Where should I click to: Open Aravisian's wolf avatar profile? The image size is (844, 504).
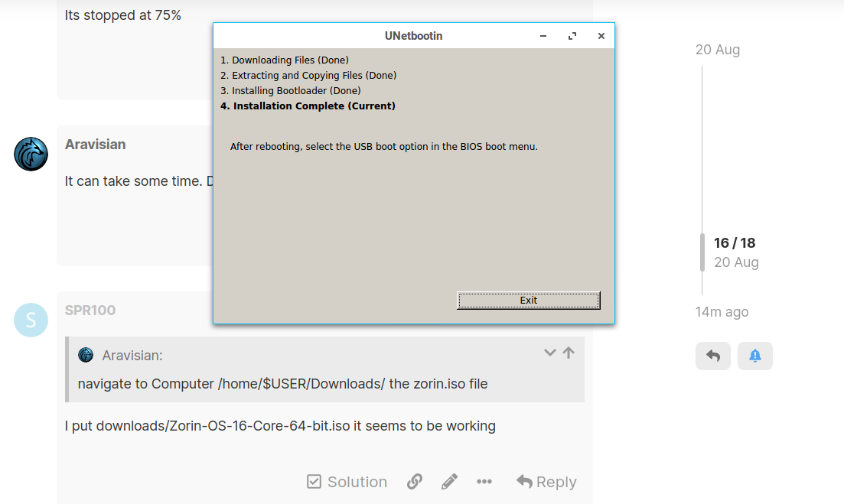31,154
